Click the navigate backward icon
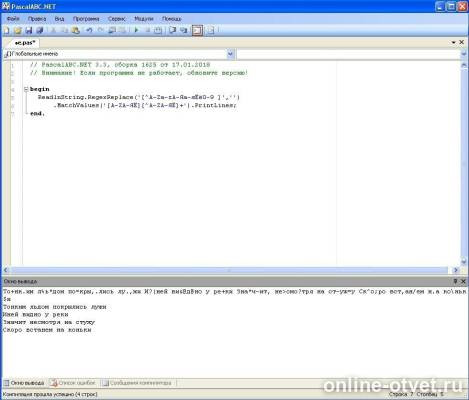The height and width of the screenshot is (400, 469). tap(112, 31)
